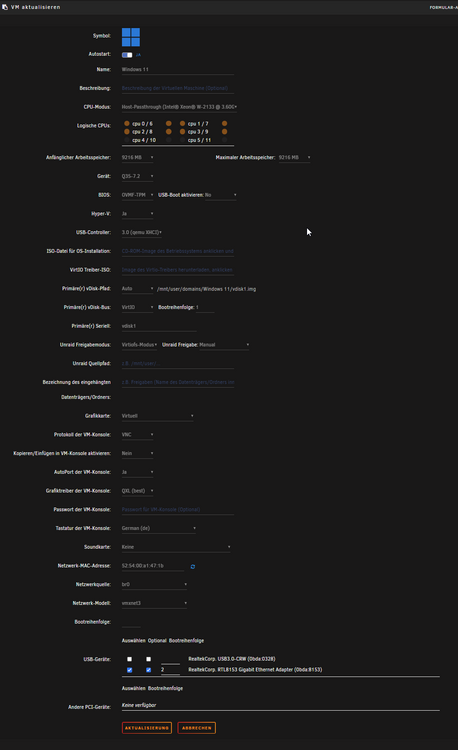Open the Tastatur der VM-Konsole dropdown
458x750 pixels.
click(159, 529)
